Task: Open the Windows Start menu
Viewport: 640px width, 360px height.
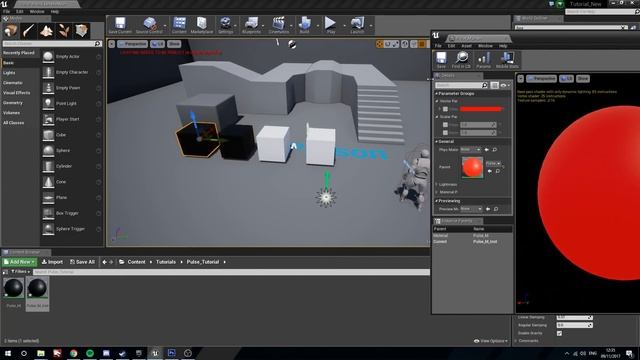Action: [x=7, y=353]
